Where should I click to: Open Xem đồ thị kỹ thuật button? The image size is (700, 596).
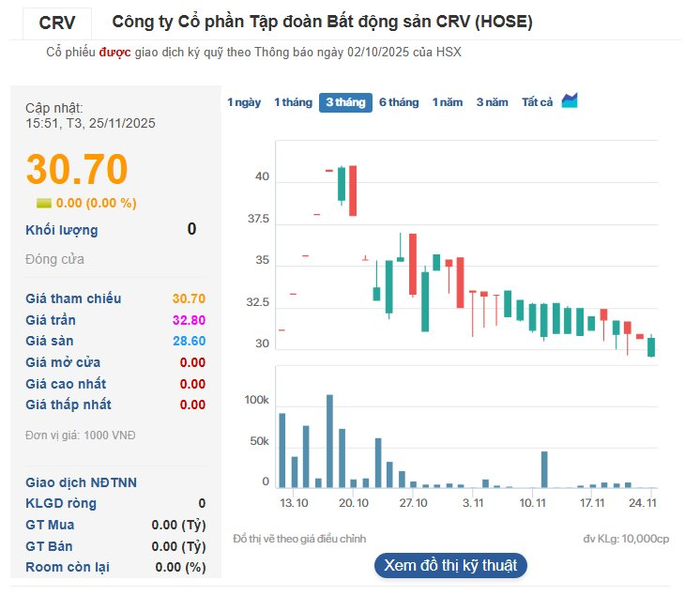click(x=450, y=565)
